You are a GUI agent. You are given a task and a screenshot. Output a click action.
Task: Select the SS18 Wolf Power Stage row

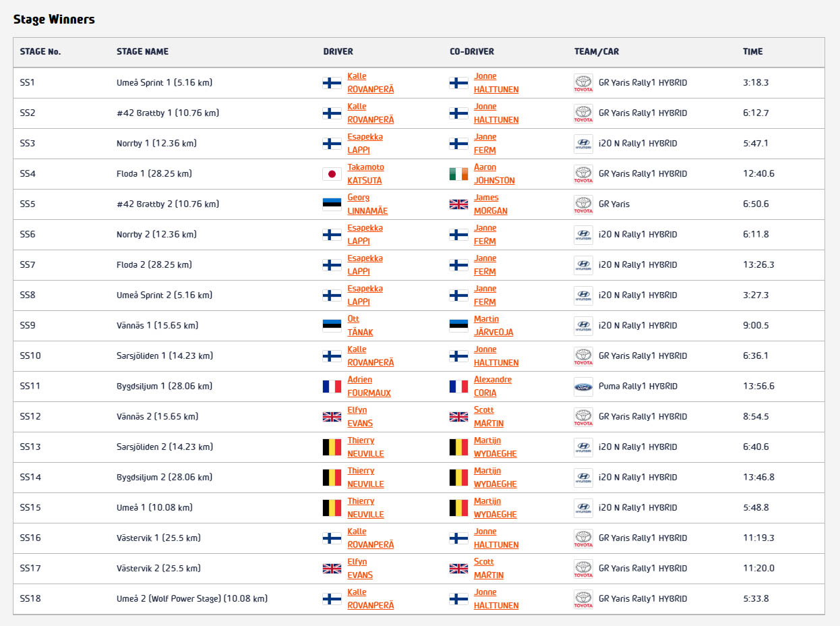click(419, 599)
